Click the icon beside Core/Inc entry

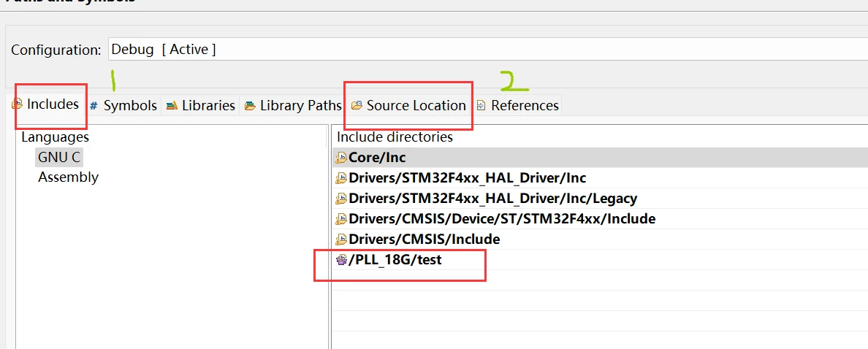tap(340, 158)
